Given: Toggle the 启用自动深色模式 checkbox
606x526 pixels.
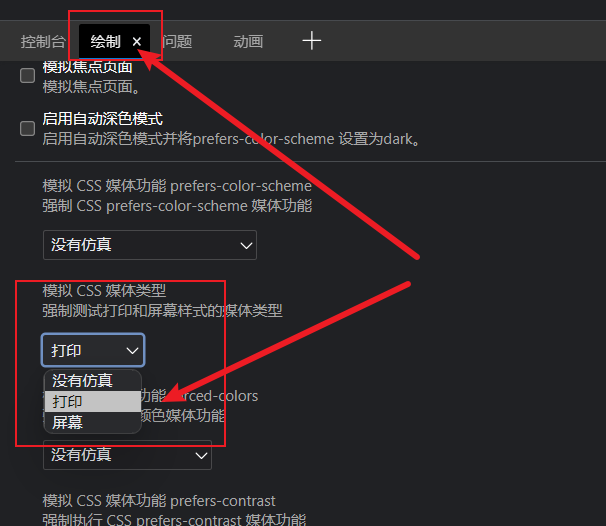Looking at the screenshot, I should [27, 128].
